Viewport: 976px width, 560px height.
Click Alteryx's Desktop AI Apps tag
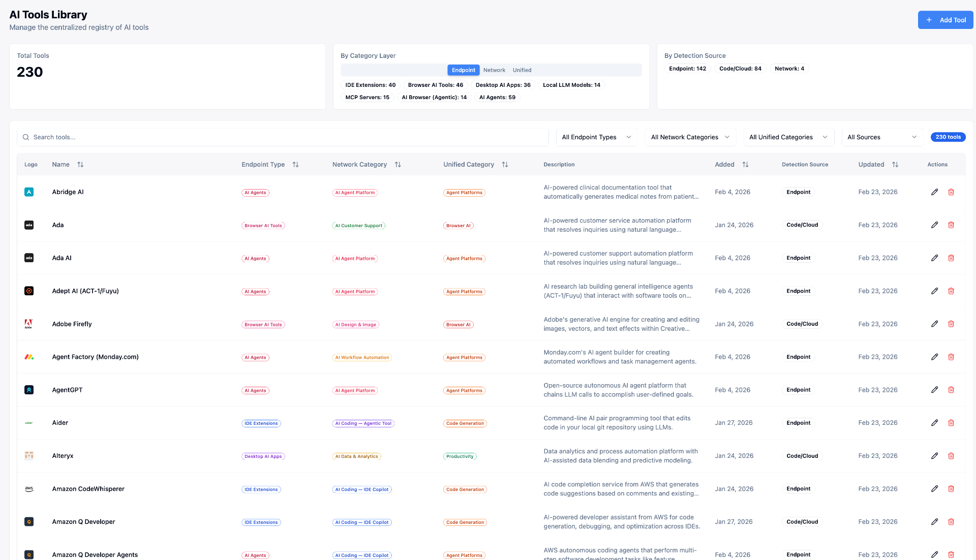tap(263, 456)
